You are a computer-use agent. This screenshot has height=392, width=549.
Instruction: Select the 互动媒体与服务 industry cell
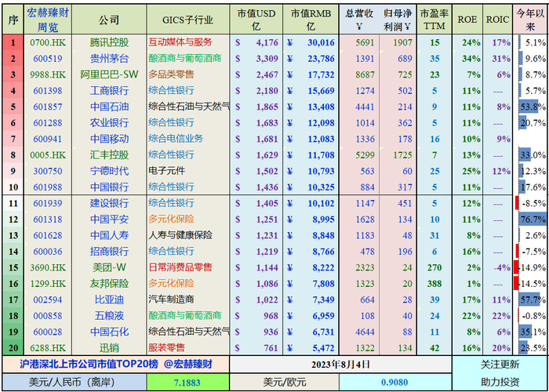point(188,42)
